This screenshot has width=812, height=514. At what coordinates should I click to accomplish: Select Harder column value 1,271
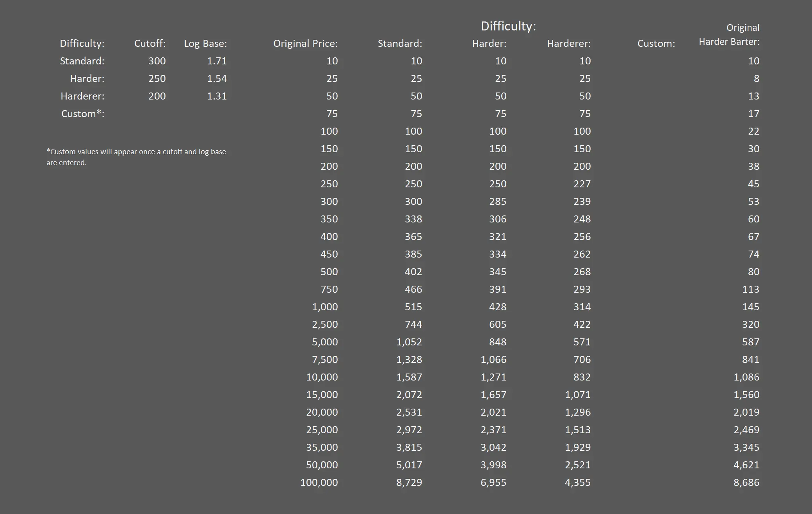493,377
